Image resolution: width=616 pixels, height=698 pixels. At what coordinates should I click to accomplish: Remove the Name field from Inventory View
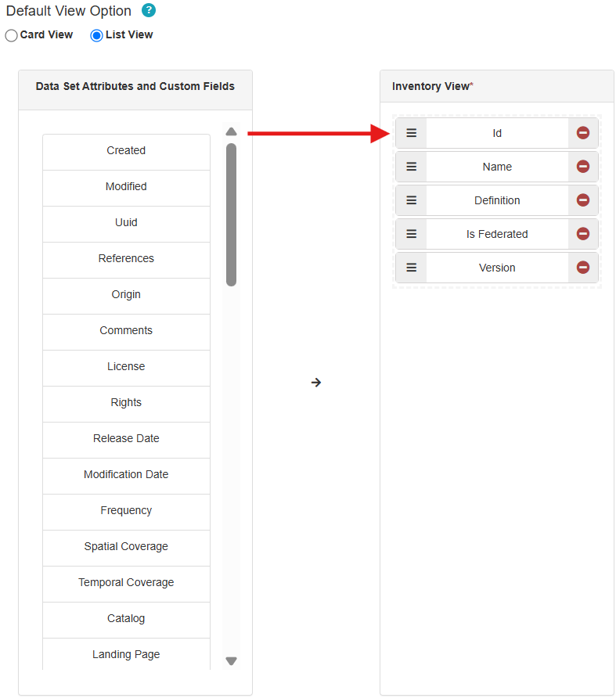[583, 167]
